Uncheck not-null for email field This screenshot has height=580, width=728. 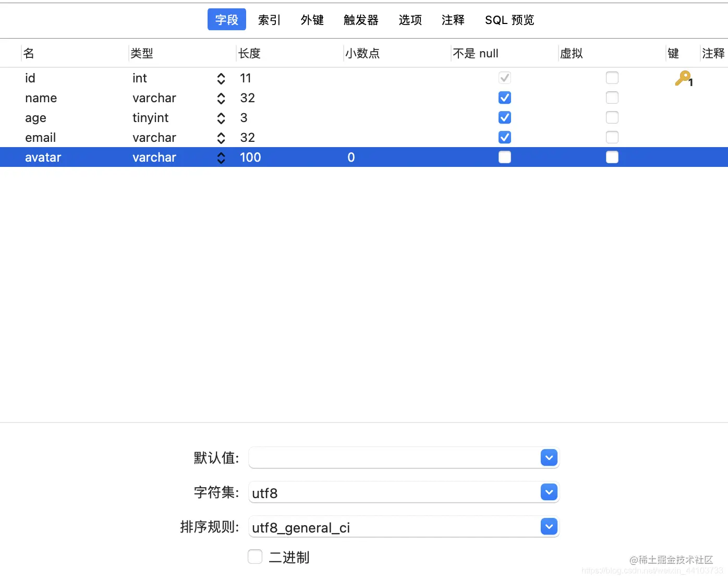click(505, 137)
